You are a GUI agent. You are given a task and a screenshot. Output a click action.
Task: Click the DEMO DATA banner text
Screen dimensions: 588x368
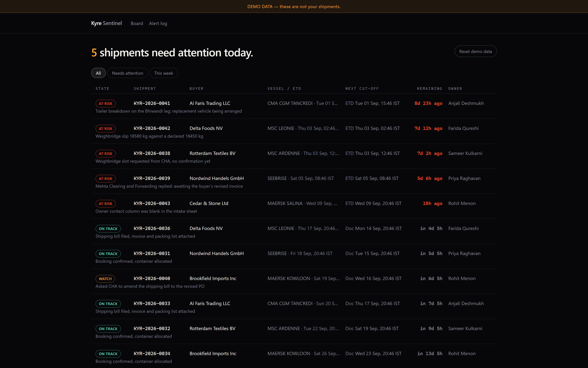tap(294, 7)
